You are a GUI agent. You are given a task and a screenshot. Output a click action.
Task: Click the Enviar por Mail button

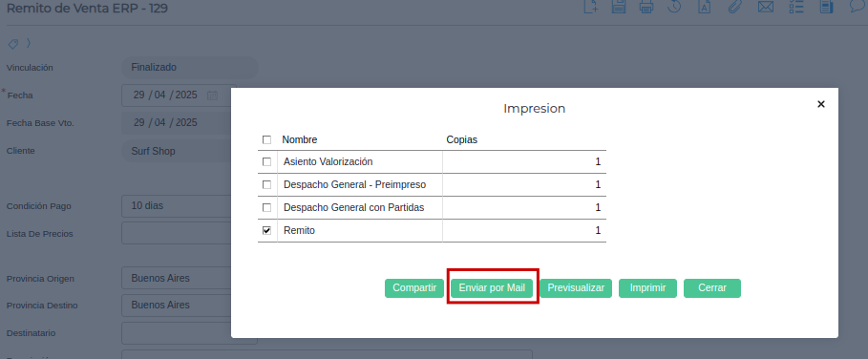pos(492,288)
